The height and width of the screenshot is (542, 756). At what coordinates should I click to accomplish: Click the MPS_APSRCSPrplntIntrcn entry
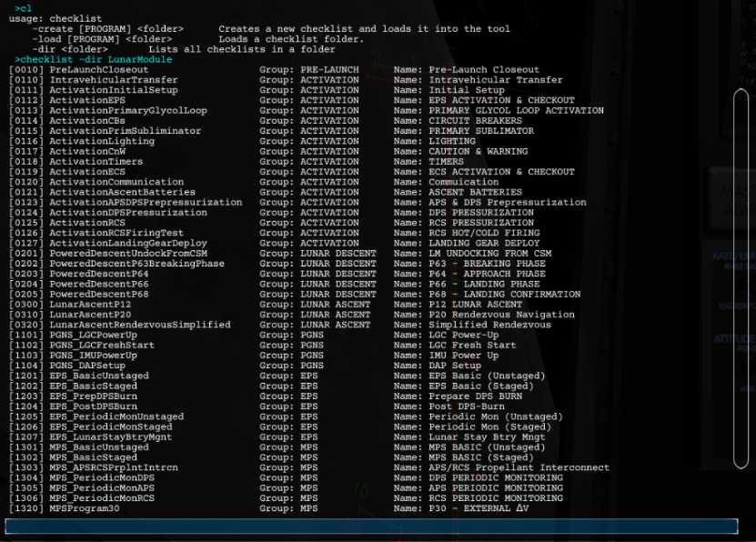click(114, 468)
